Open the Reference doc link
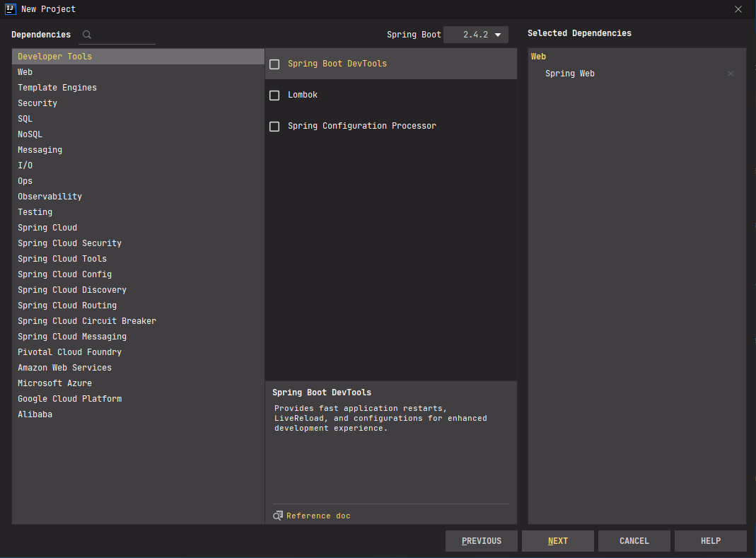Viewport: 756px width, 558px height. [318, 516]
